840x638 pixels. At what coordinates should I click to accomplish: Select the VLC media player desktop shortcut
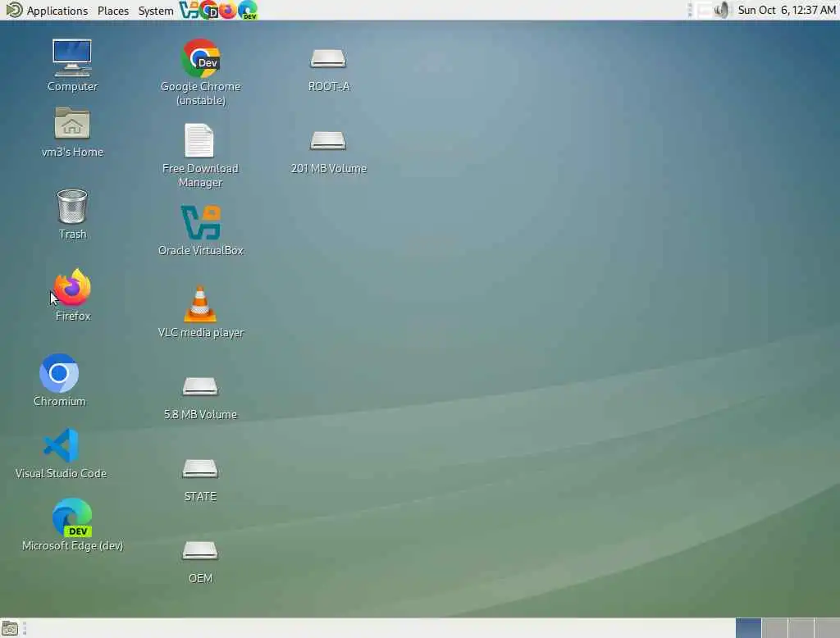pos(200,312)
